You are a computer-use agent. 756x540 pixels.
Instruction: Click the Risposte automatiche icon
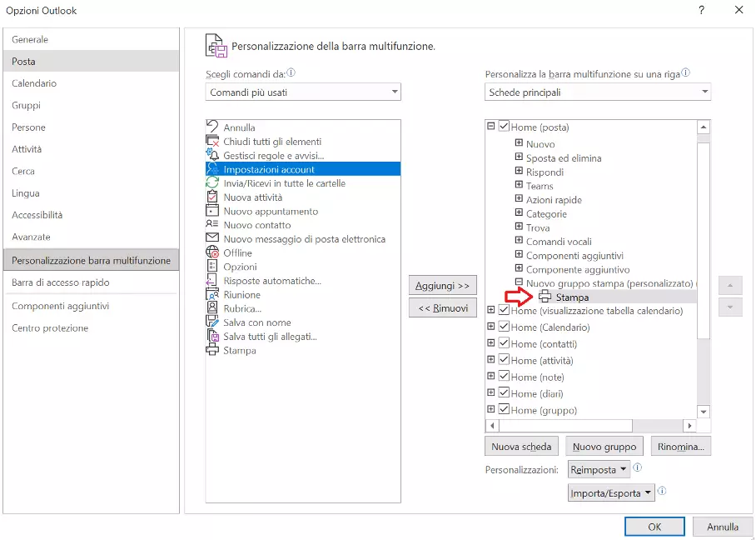(212, 280)
